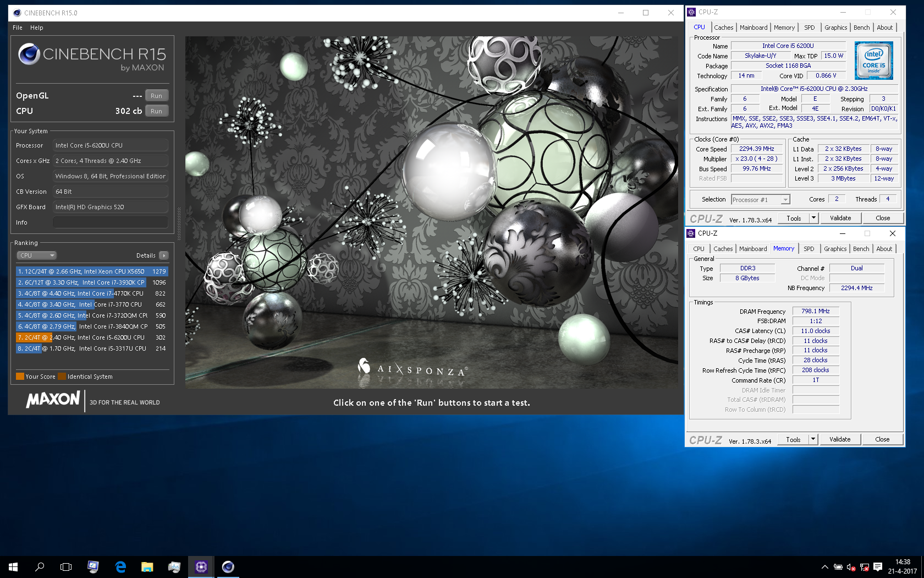Open Task View on taskbar
Image resolution: width=924 pixels, height=578 pixels.
tap(66, 566)
